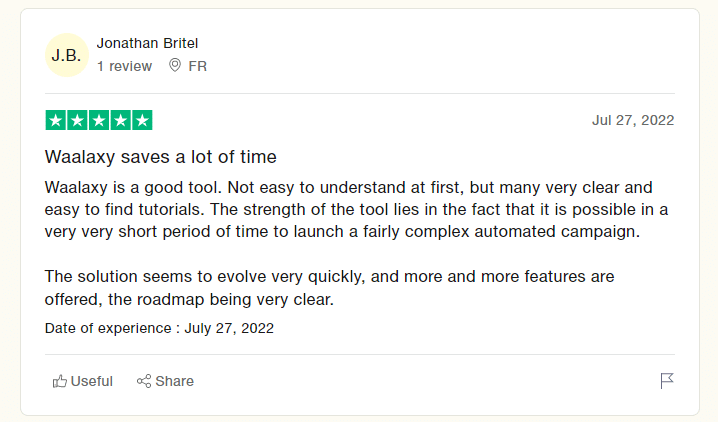This screenshot has height=422, width=718.
Task: Click the fifth green rating star
Action: [x=142, y=120]
